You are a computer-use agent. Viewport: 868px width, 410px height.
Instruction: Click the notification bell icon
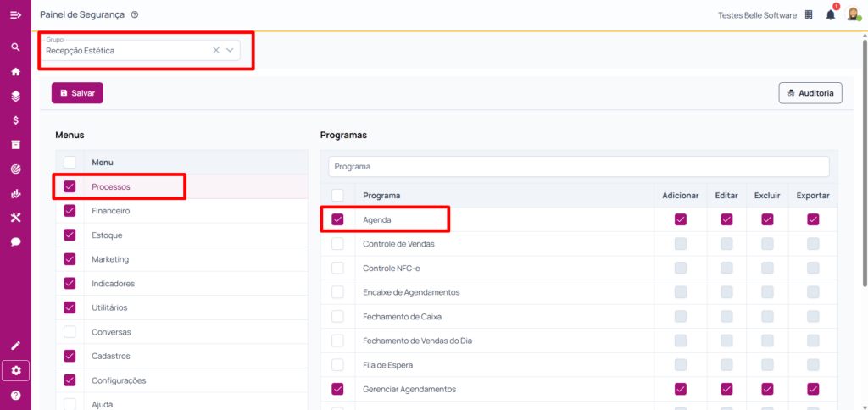831,14
